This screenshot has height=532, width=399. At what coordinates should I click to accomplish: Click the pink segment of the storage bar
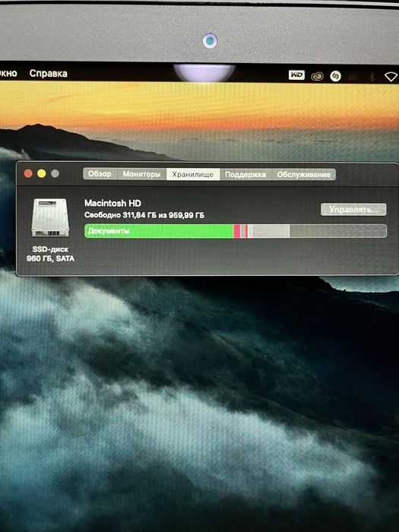click(x=237, y=231)
